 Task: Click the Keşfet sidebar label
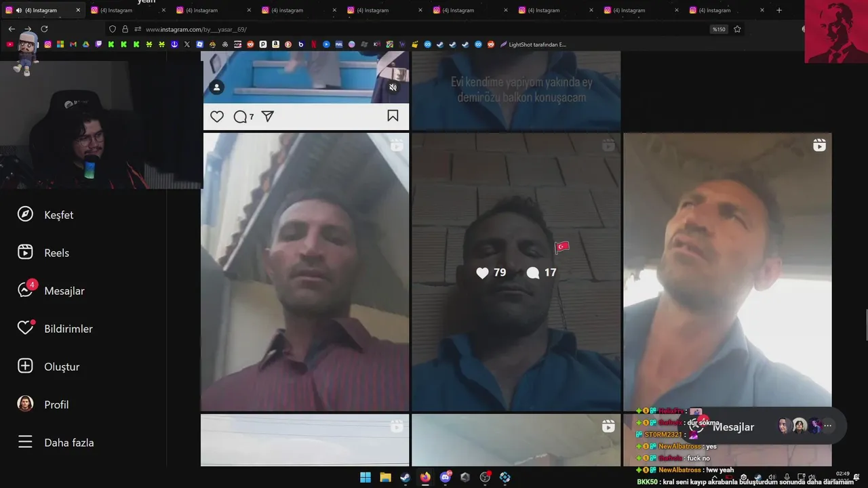(59, 215)
